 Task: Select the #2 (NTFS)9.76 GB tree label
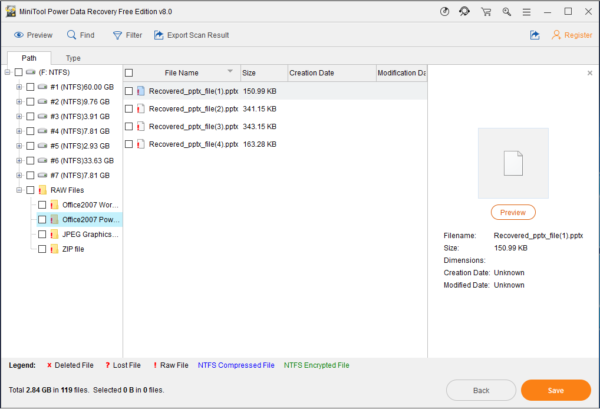80,102
